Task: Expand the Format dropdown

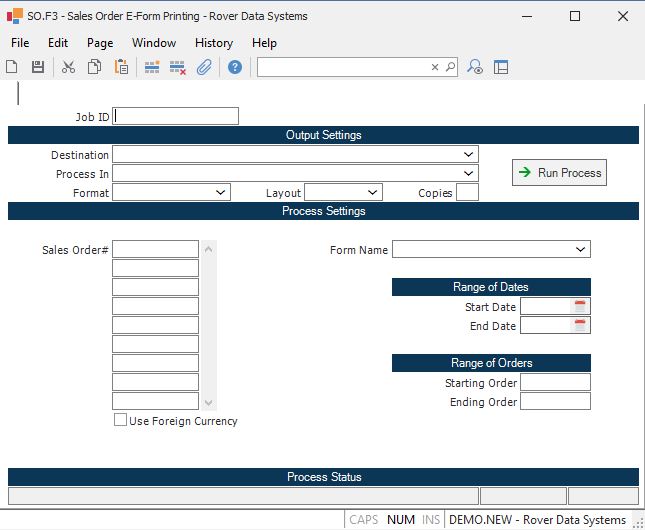Action: click(x=221, y=192)
